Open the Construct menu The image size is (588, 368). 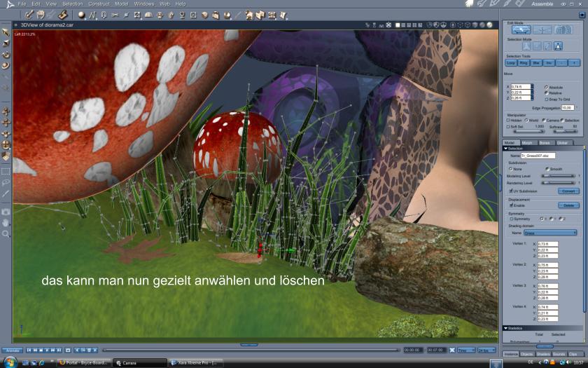coord(99,4)
